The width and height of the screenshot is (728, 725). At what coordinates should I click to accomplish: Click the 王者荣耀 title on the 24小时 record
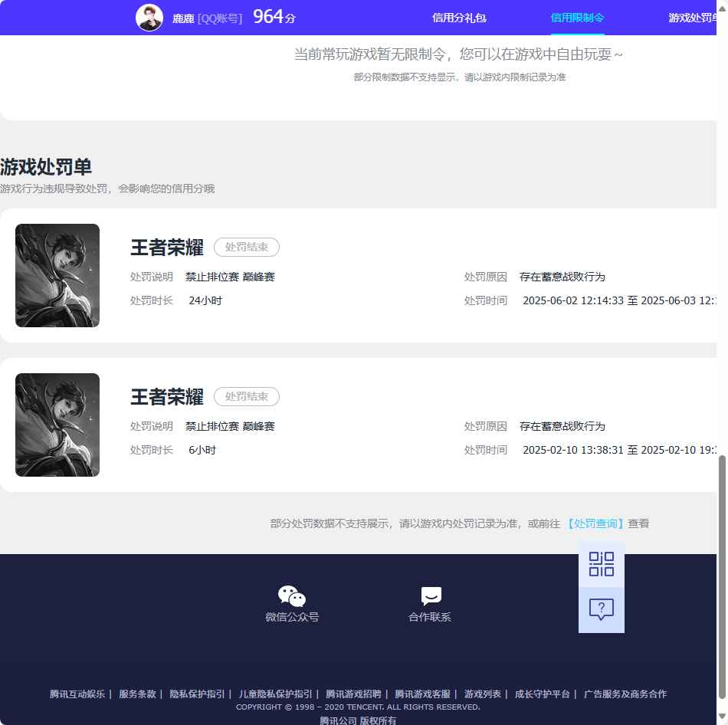[167, 247]
